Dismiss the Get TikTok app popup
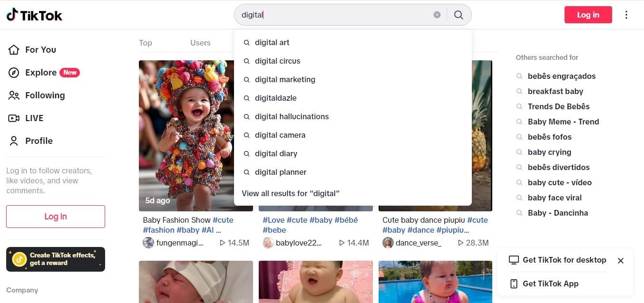The image size is (644, 303). pyautogui.click(x=620, y=261)
